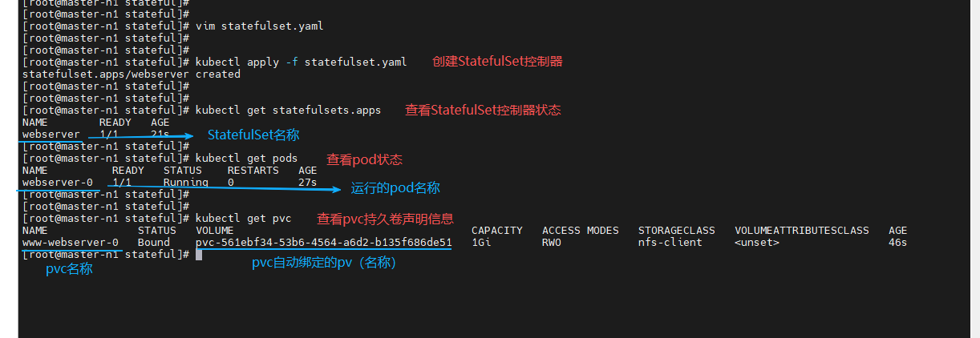Click the 'kubectl get pods' command
Viewport: 980px width, 338px height.
[x=246, y=158]
